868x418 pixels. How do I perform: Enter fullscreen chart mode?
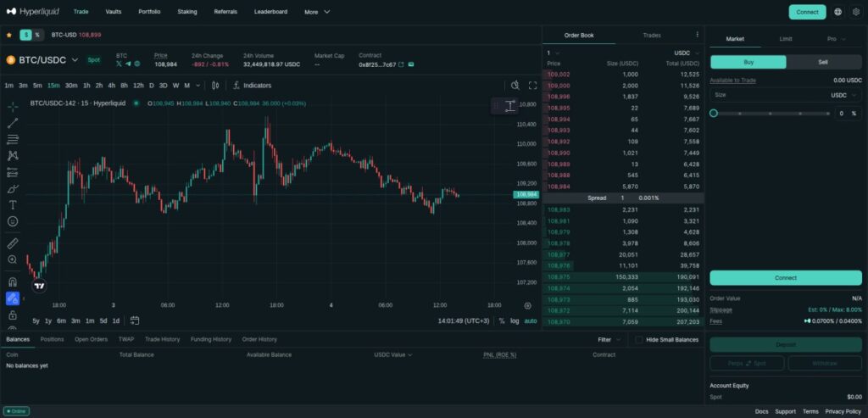coord(532,86)
